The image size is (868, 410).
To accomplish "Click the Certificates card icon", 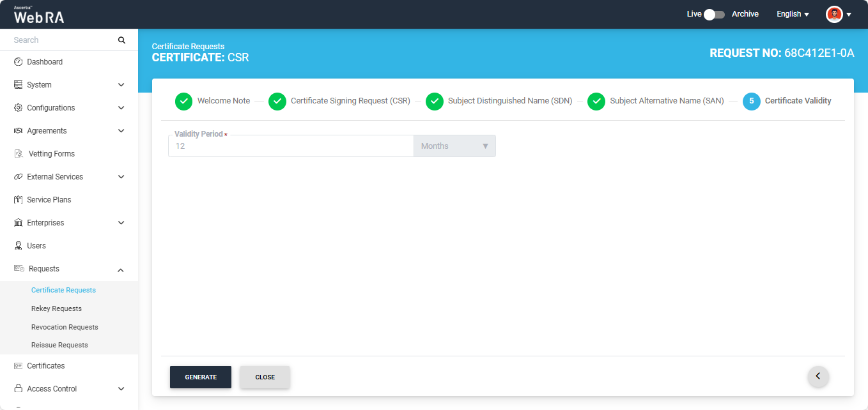I will coord(19,366).
